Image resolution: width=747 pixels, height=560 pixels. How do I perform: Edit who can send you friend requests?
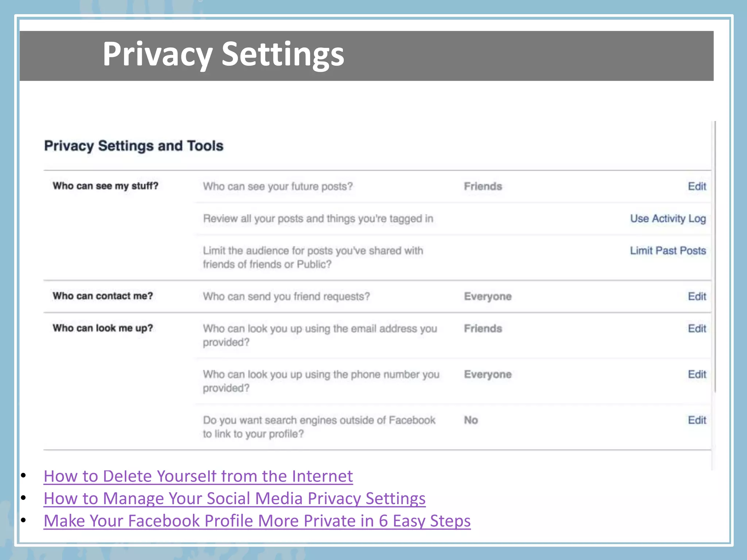(x=697, y=296)
